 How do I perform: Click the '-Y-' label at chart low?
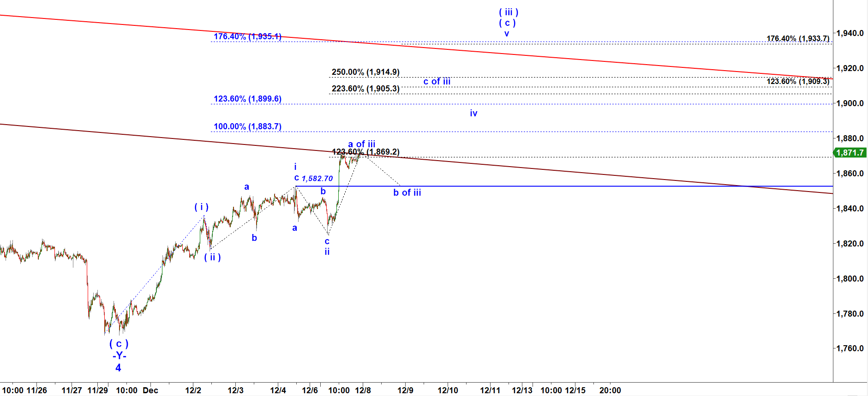(x=119, y=356)
